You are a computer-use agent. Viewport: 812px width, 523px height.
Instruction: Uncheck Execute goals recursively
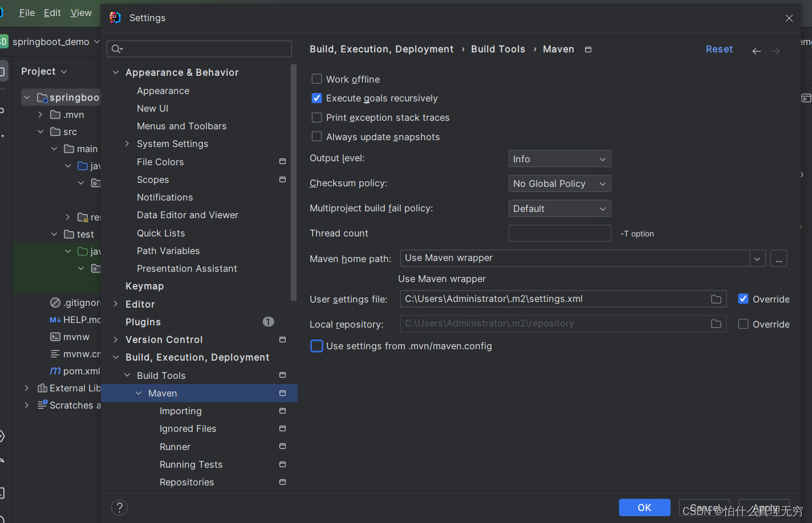316,98
